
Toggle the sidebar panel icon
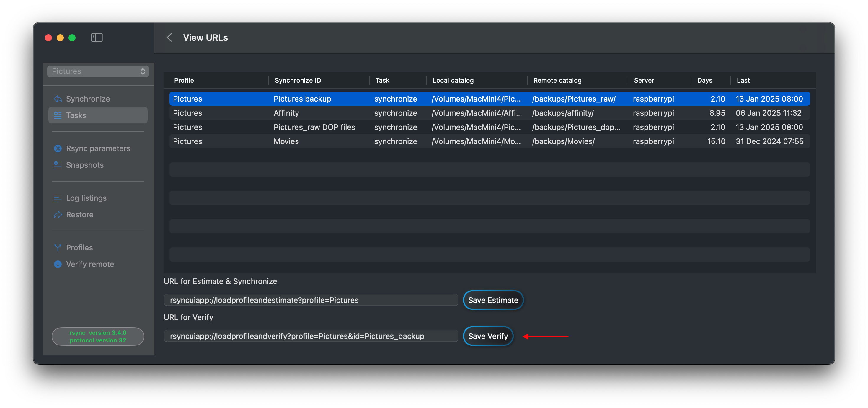tap(97, 37)
